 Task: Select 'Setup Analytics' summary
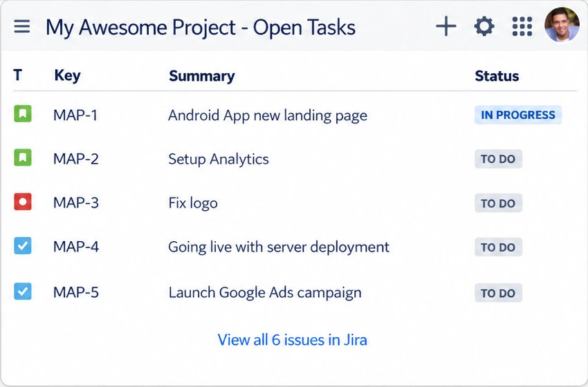point(219,159)
